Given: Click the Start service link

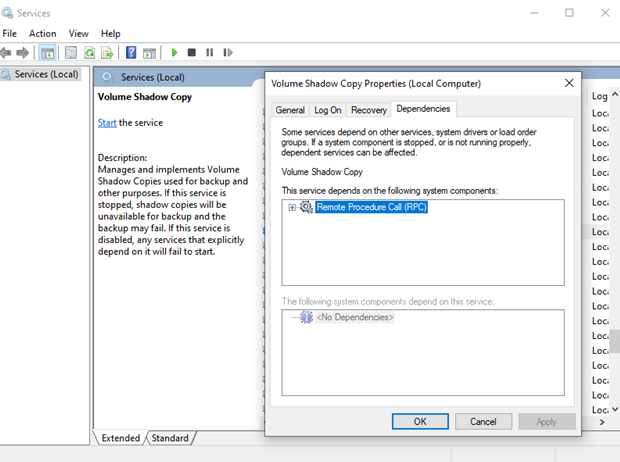Looking at the screenshot, I should 107,123.
